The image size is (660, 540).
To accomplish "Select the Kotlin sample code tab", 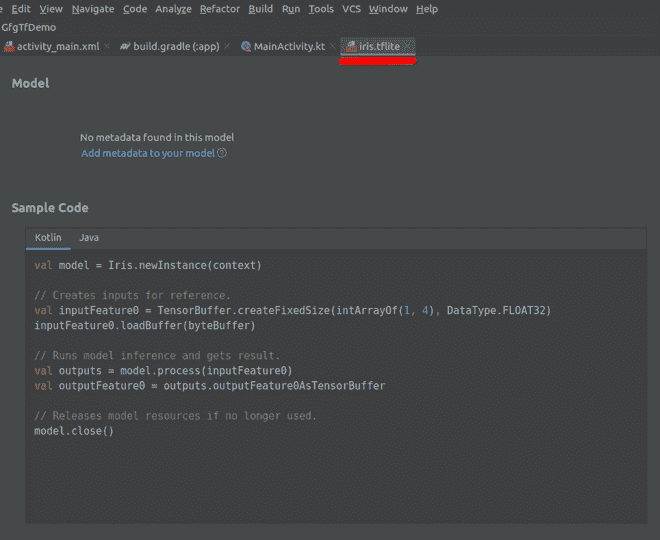I will coord(48,237).
